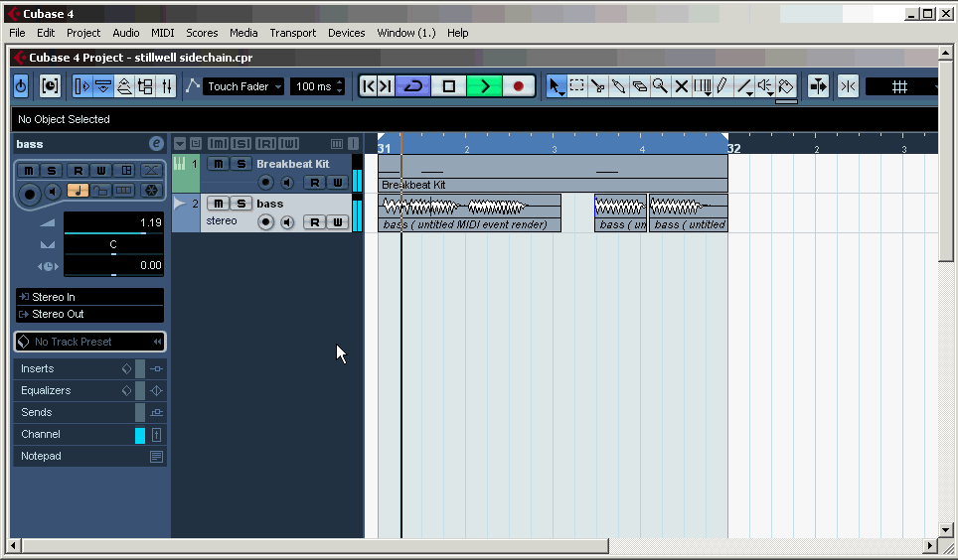
Task: Stop playback with the Stop button
Action: 448,86
